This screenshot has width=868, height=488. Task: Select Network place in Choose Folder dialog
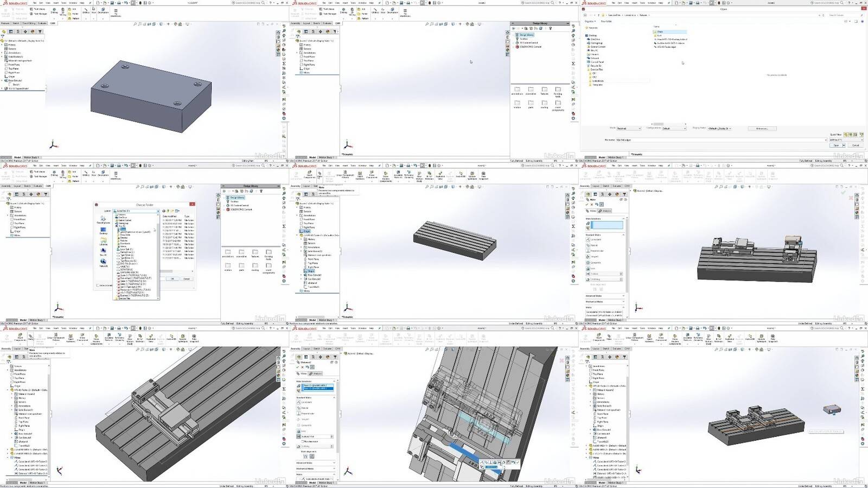(x=103, y=263)
